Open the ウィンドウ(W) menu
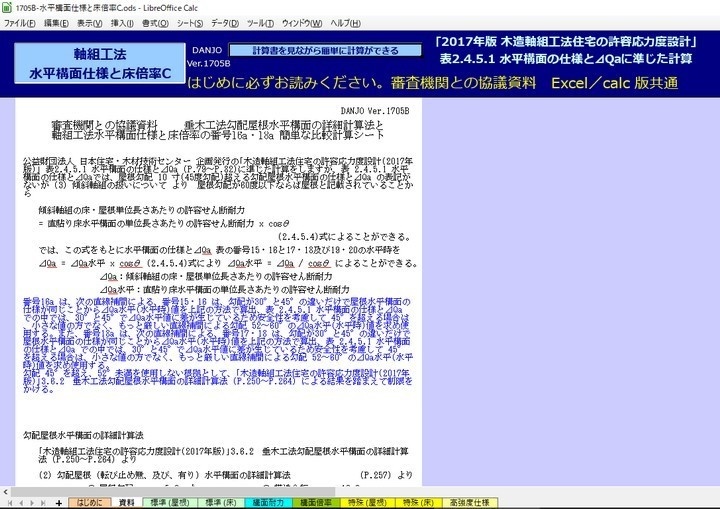Viewport: 720px width, 509px height. click(x=302, y=23)
